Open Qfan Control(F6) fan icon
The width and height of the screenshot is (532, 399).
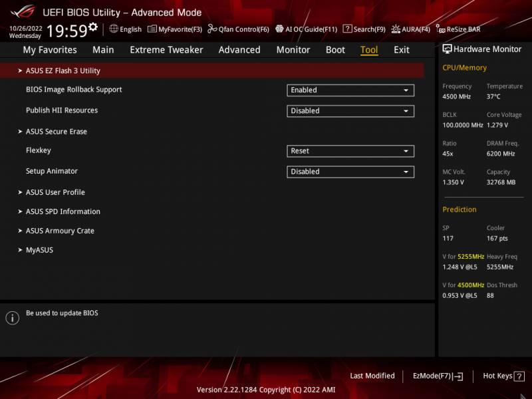click(212, 29)
